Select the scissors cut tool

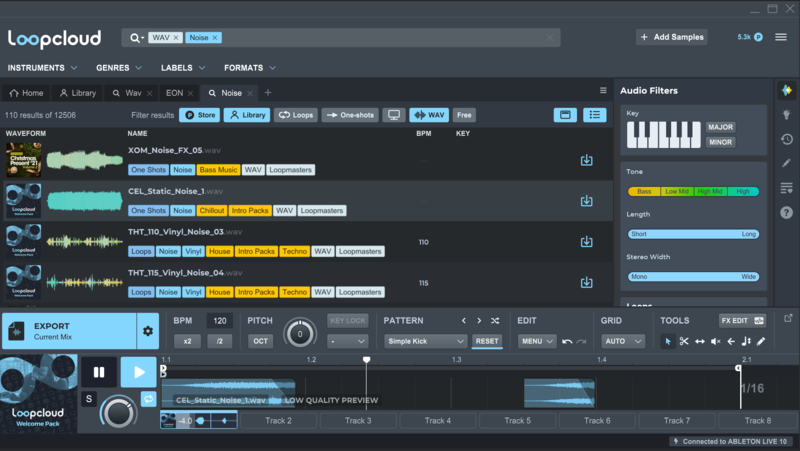[684, 341]
